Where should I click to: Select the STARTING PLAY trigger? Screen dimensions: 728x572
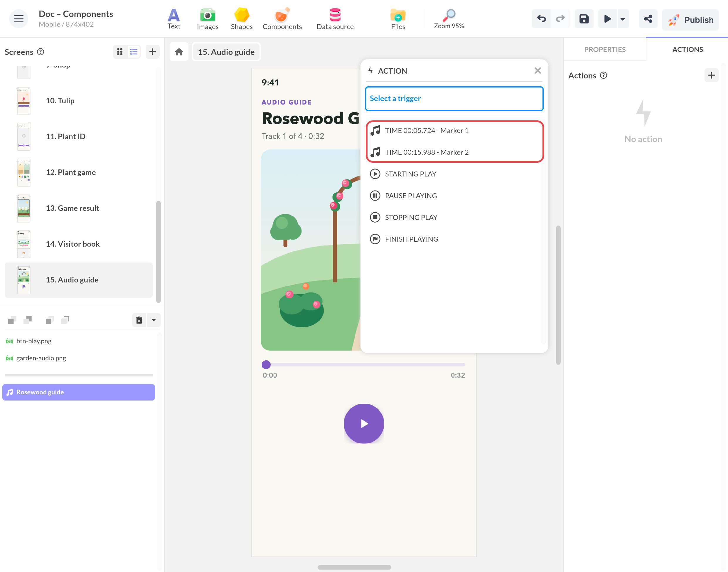454,174
